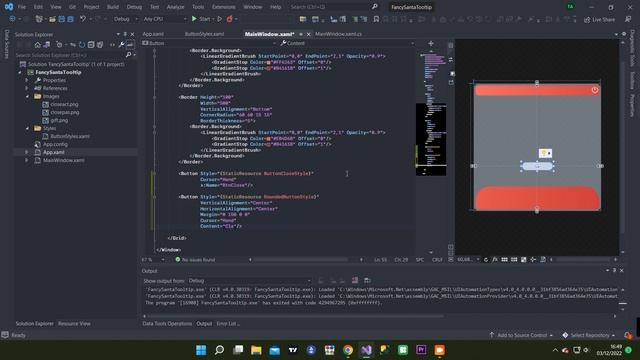The height and width of the screenshot is (360, 640).
Task: Toggle word wrap icon in Output panel
Action: [x=367, y=280]
